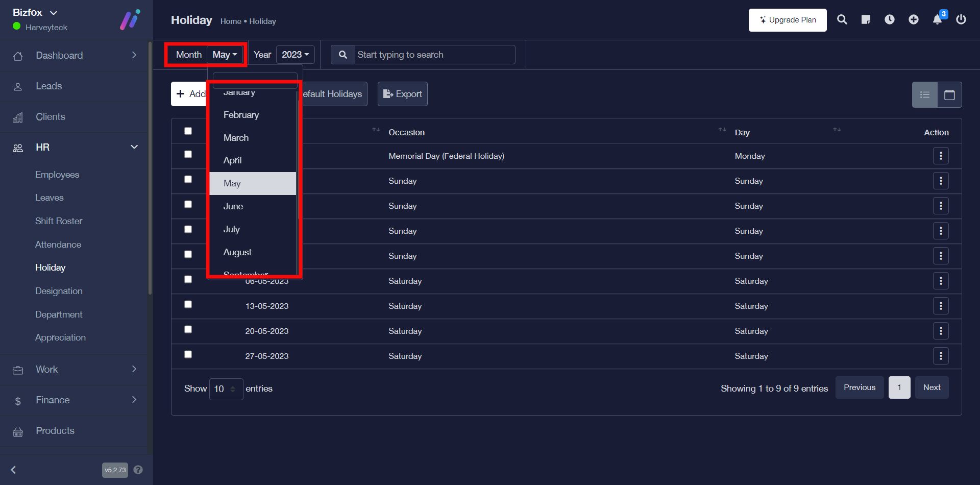Open the notifications bell
This screenshot has height=485, width=980.
click(938, 20)
